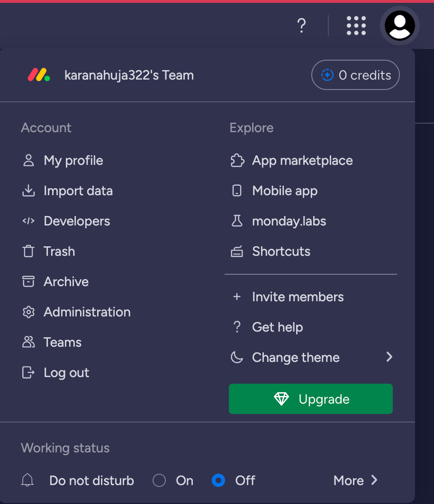Viewport: 434px width, 504px height.
Task: Expand More working status options
Action: [355, 480]
